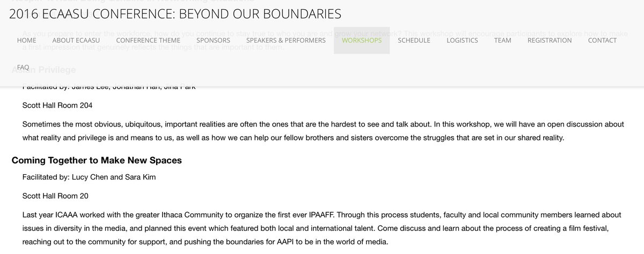Select the SPONSORS nav item
Viewport: 644px width, 254px height.
point(213,40)
